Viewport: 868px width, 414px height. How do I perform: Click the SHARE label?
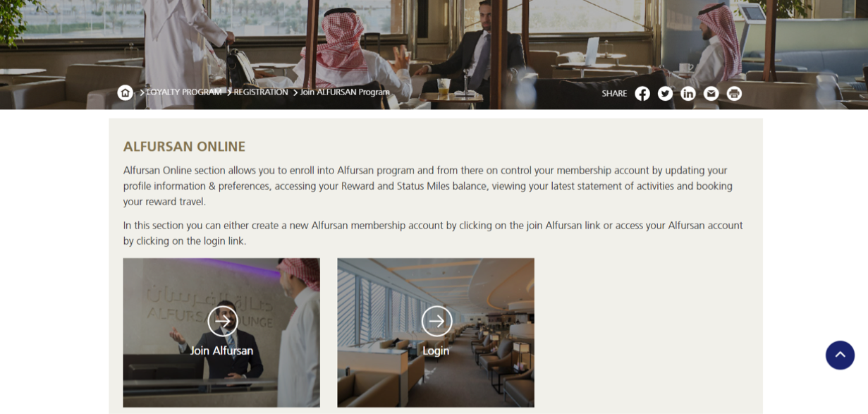pyautogui.click(x=614, y=93)
